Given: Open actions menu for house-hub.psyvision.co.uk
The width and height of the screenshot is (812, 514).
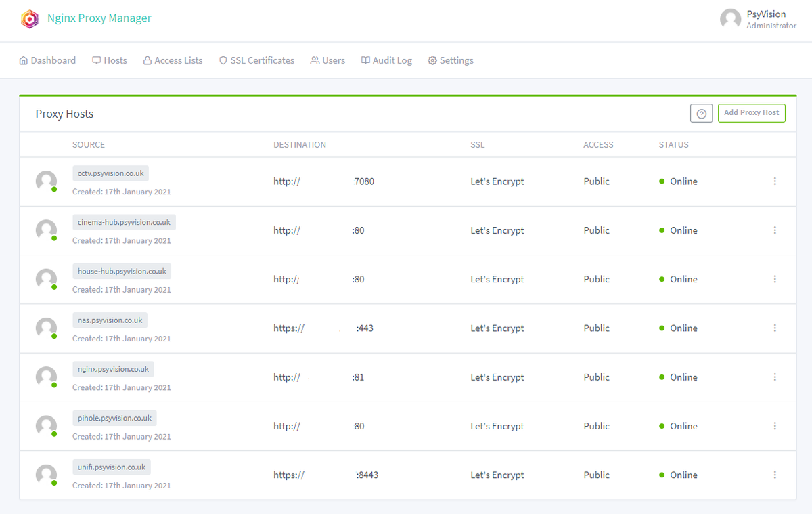Looking at the screenshot, I should click(775, 279).
